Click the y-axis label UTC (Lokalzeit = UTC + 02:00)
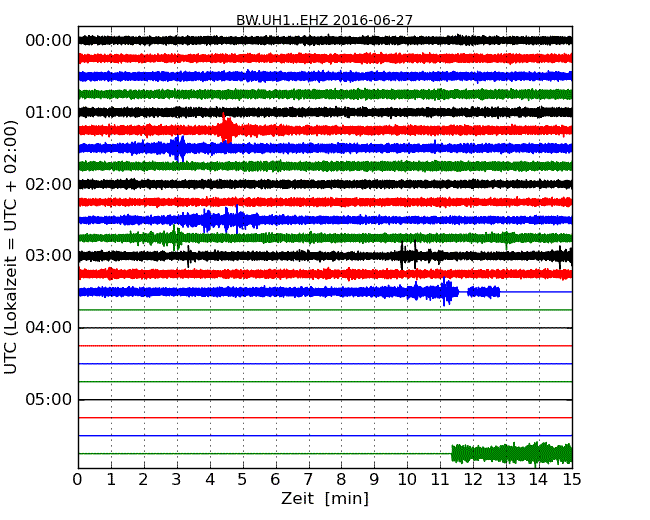The height and width of the screenshot is (520, 650). [12, 247]
